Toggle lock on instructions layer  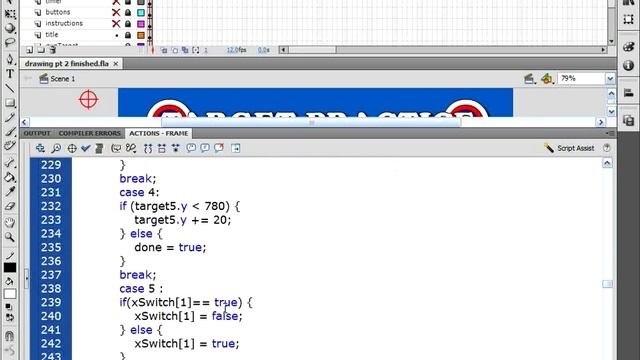coord(128,24)
